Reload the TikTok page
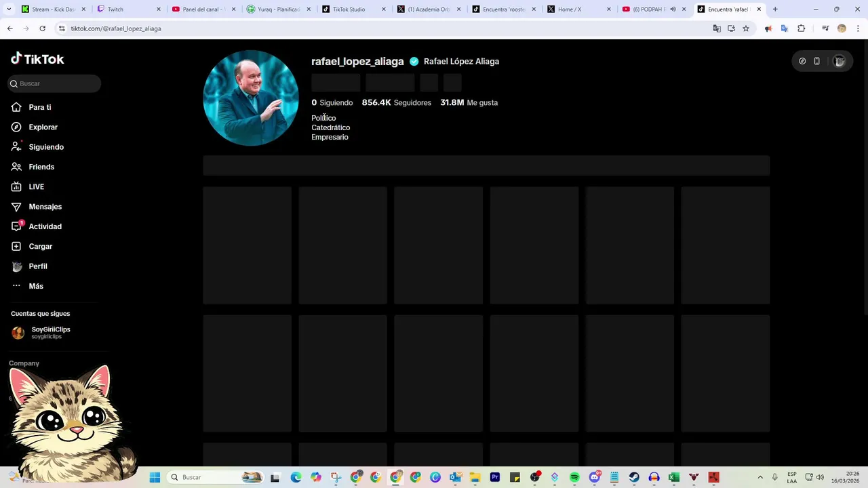 pos(42,28)
